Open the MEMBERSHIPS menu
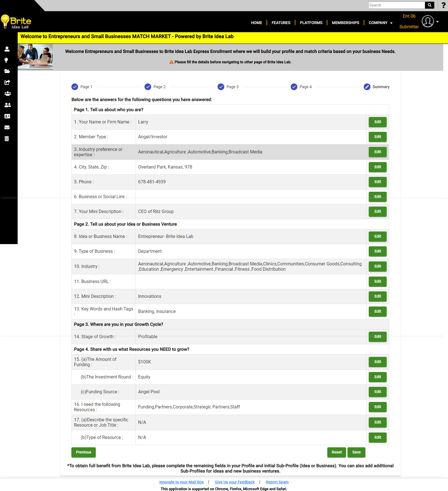The height and width of the screenshot is (491, 448). pyautogui.click(x=346, y=23)
